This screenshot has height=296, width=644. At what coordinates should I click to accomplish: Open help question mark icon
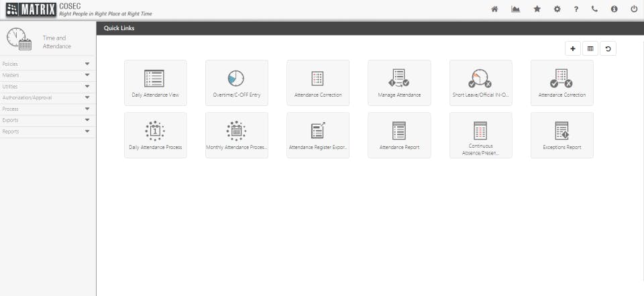pyautogui.click(x=576, y=9)
